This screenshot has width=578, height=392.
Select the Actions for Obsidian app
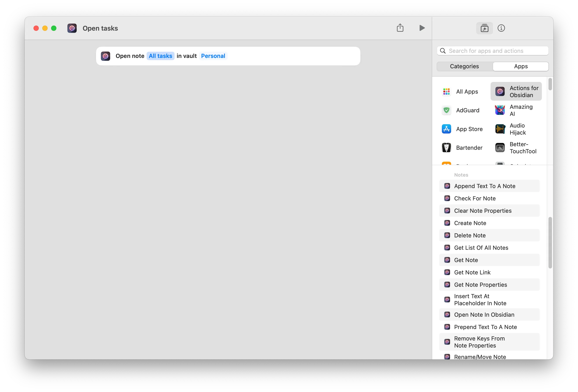pyautogui.click(x=516, y=91)
